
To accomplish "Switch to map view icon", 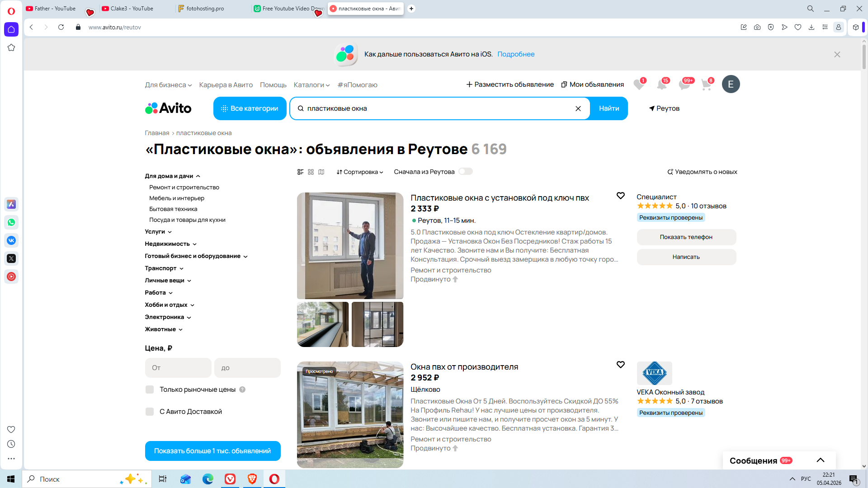I will 321,172.
